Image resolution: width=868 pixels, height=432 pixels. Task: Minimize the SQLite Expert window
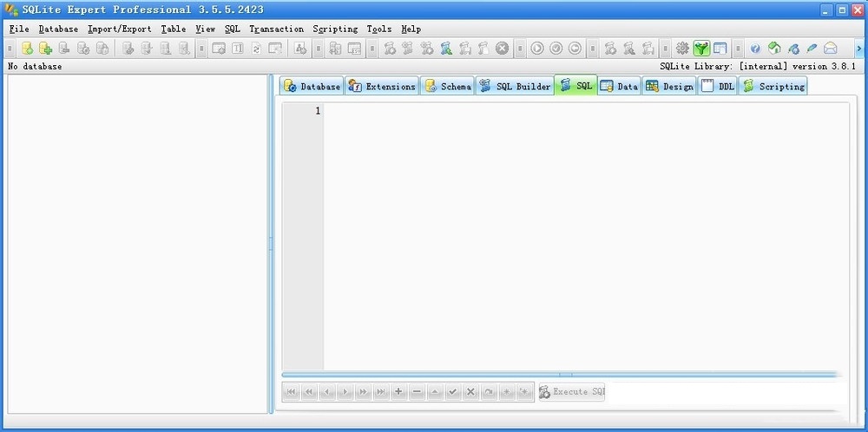(x=827, y=10)
